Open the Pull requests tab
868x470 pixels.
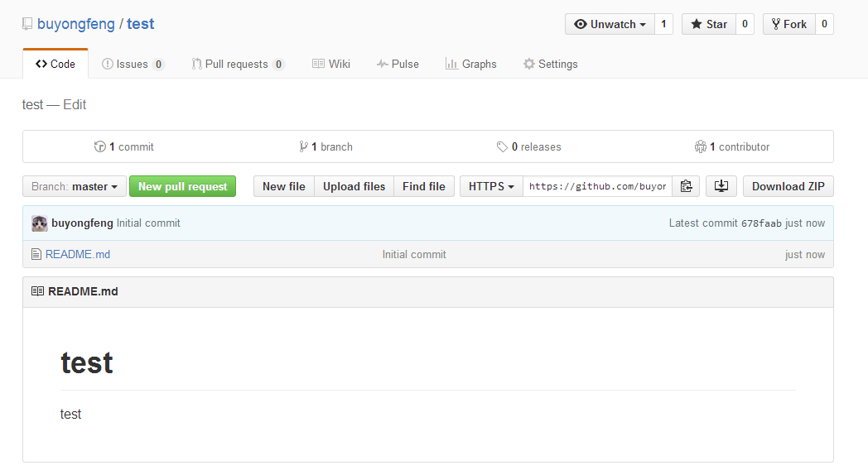[x=238, y=64]
